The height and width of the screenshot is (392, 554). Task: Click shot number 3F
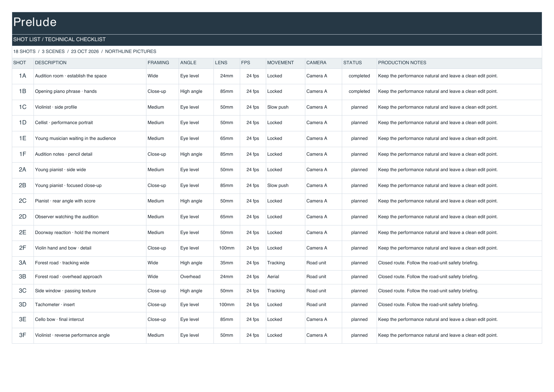point(22,335)
